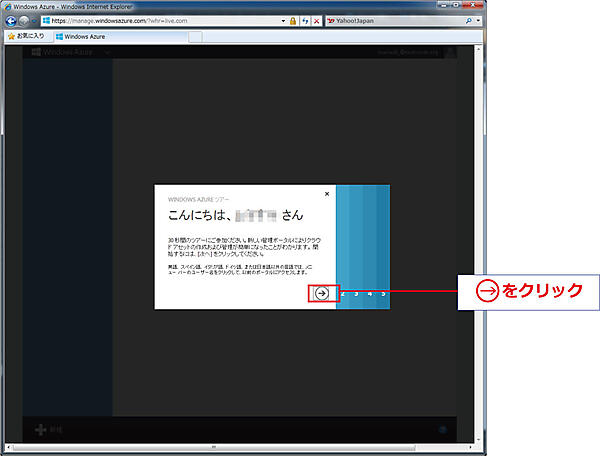Click the account email in portal header
Viewport: 600px width, 456px height.
click(408, 52)
